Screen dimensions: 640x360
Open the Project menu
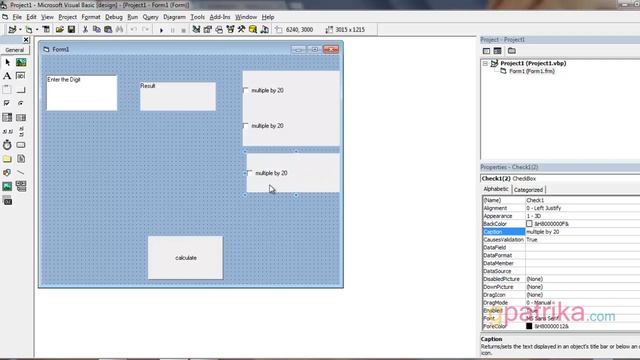(67, 17)
